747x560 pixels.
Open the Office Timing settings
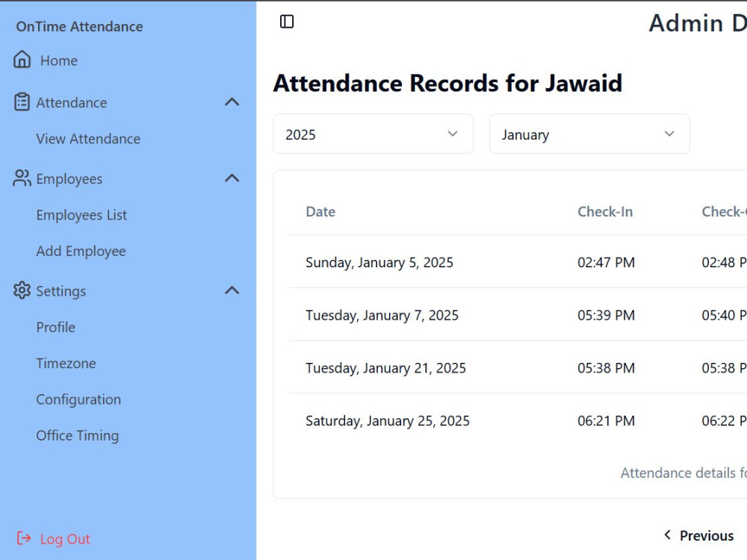(x=78, y=435)
